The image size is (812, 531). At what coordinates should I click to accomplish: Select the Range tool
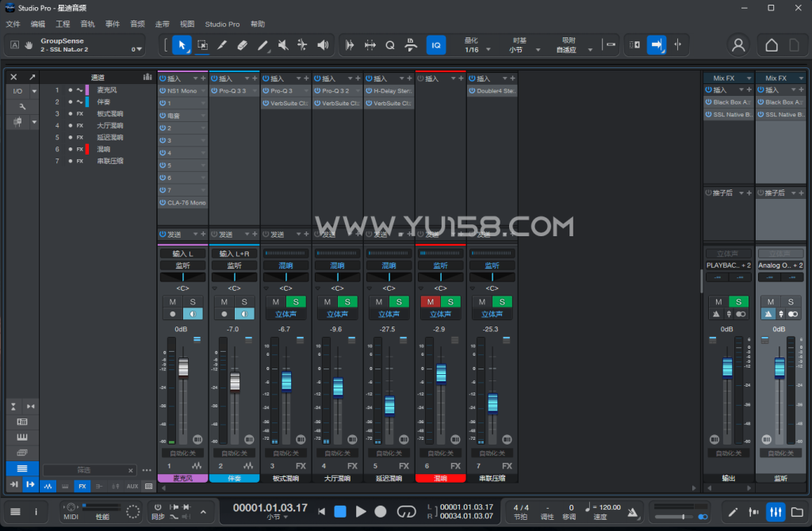coord(202,45)
